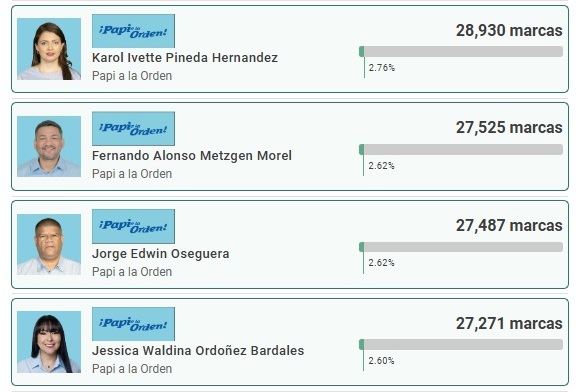Click Karol Ivette Pineda Hernandez's photo
Image resolution: width=580 pixels, height=392 pixels.
tap(49, 49)
